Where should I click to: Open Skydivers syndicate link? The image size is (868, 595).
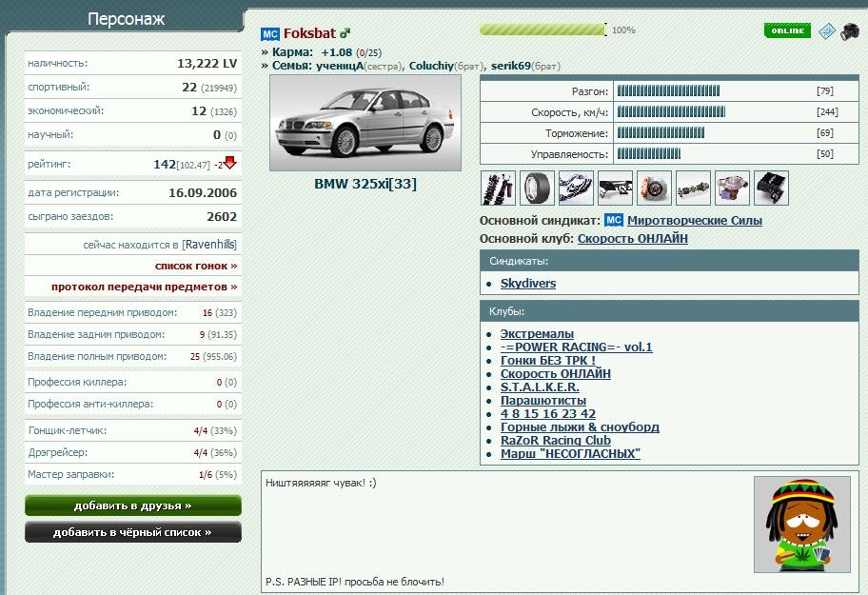pyautogui.click(x=528, y=284)
